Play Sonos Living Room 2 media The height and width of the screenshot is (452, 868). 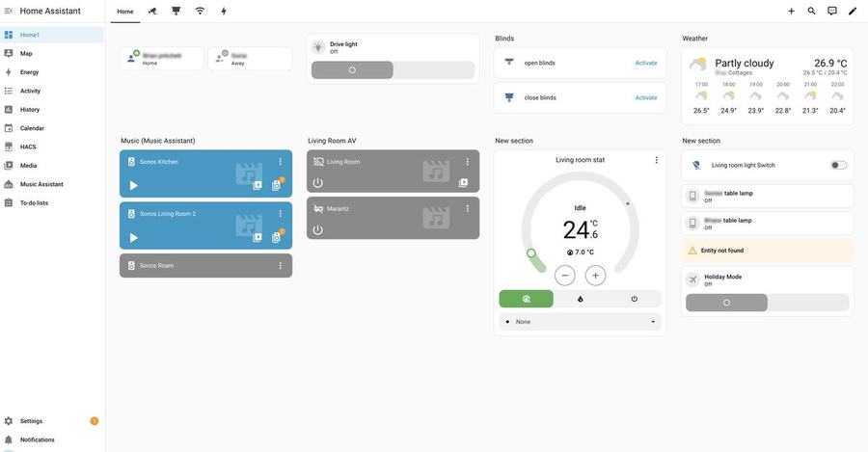[133, 237]
